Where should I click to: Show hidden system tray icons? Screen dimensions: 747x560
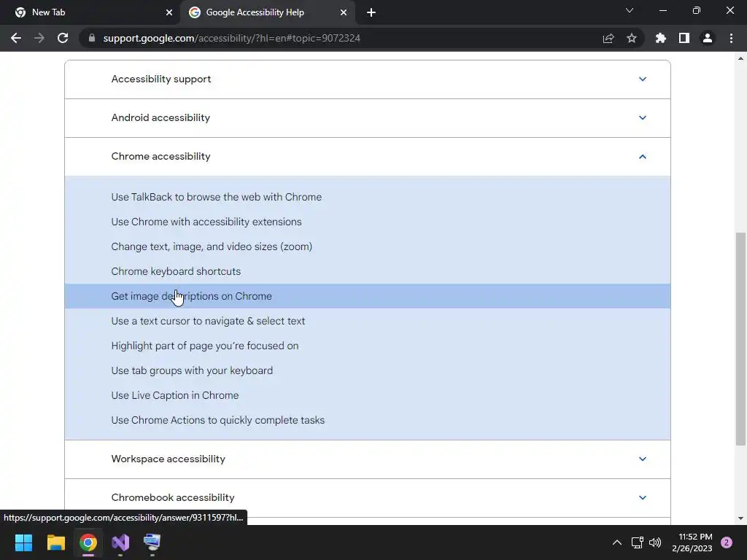[x=617, y=542]
